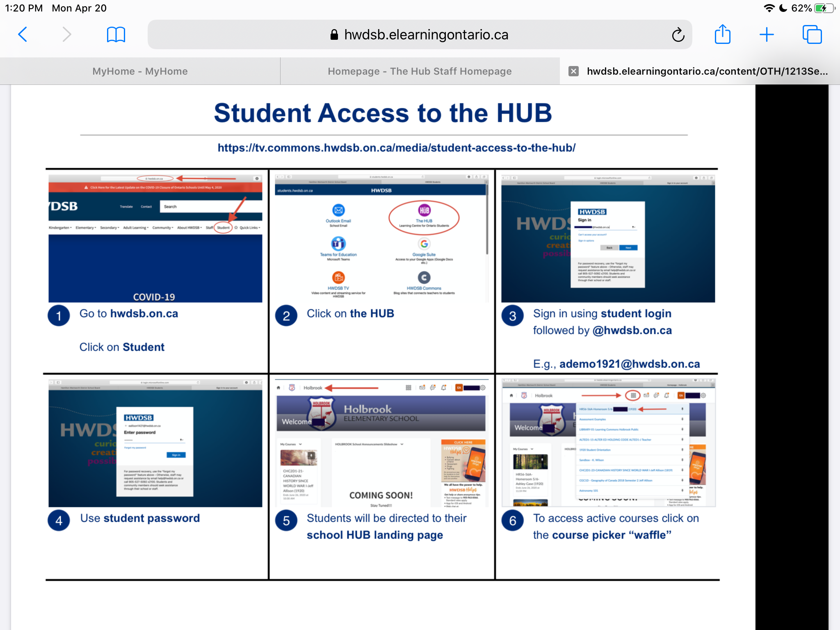Screen dimensions: 840x630
Task: Tap the step 1 hwdsb.on.ca screenshot
Action: pyautogui.click(x=155, y=238)
